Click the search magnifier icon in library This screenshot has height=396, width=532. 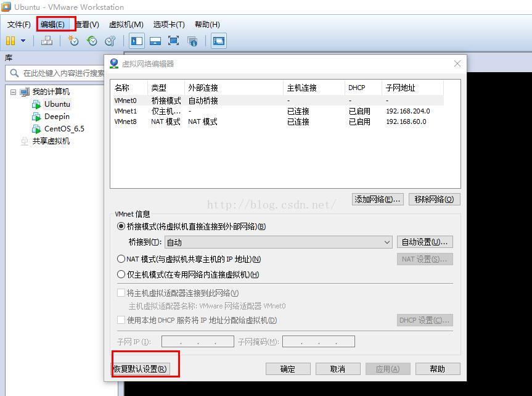(14, 73)
